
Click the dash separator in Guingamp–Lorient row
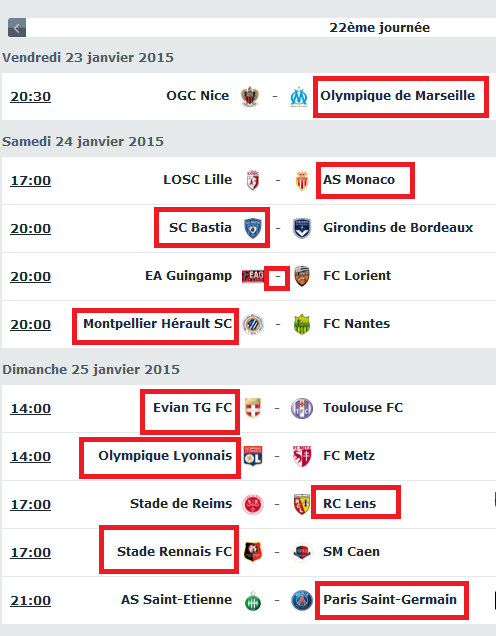[x=278, y=277]
